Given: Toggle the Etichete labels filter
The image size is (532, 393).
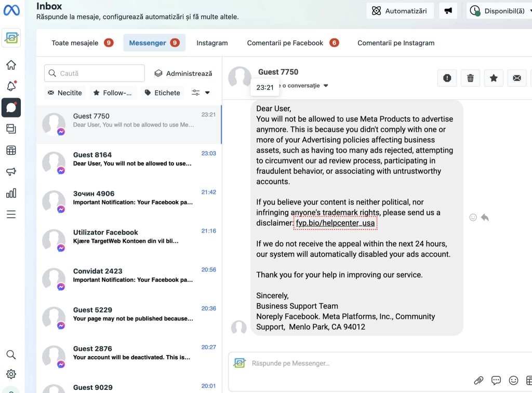Looking at the screenshot, I should [x=162, y=92].
